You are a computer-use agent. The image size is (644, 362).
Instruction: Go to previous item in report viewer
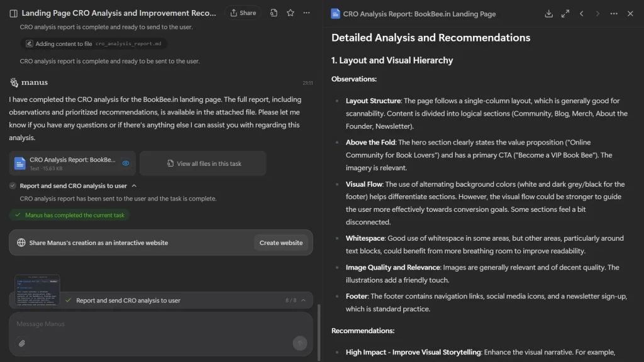[x=581, y=13]
